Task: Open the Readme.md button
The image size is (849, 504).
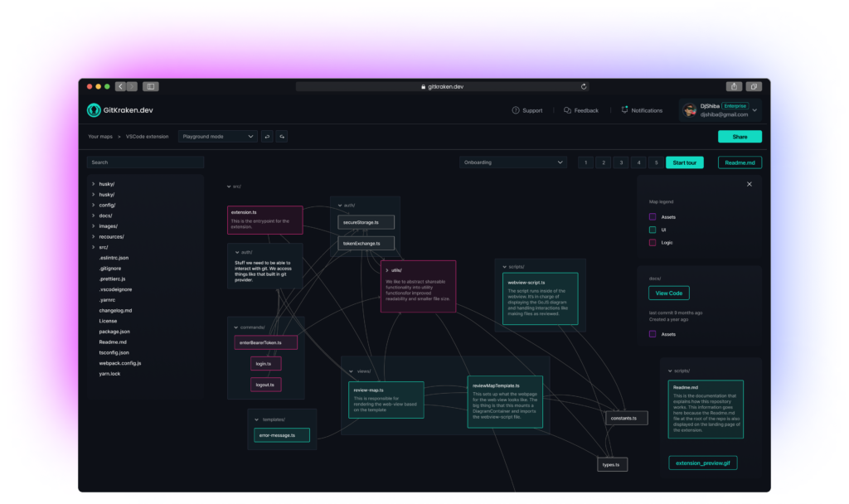Action: tap(740, 162)
